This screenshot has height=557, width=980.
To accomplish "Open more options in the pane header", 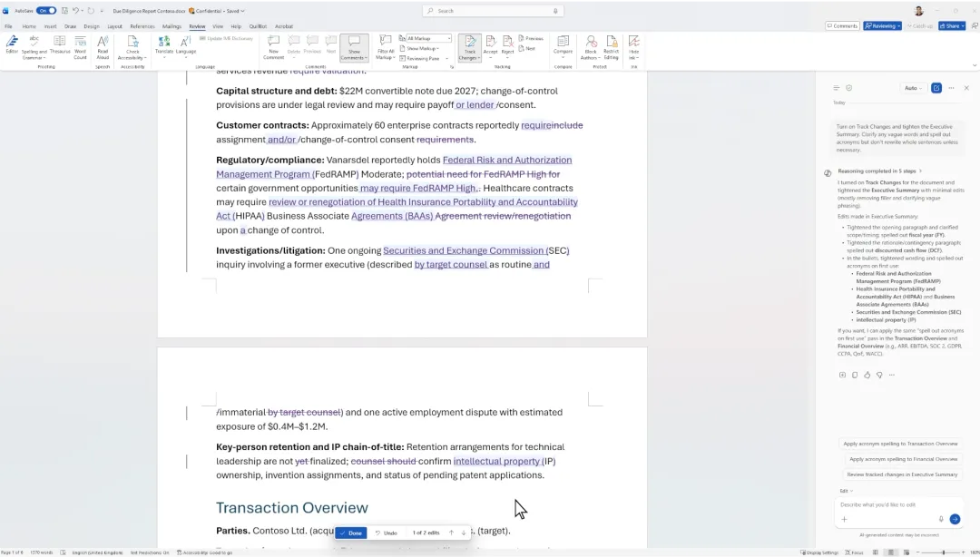I will (951, 88).
